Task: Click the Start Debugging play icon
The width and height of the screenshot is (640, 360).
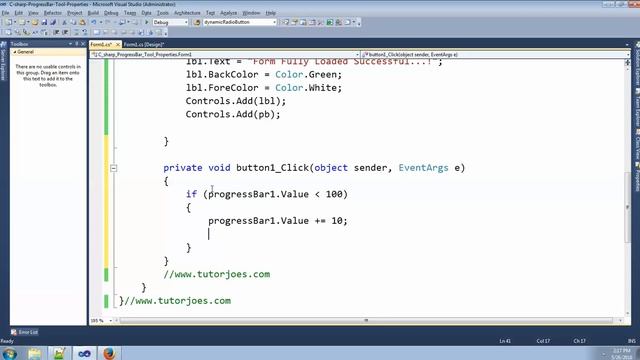Action: click(x=147, y=22)
